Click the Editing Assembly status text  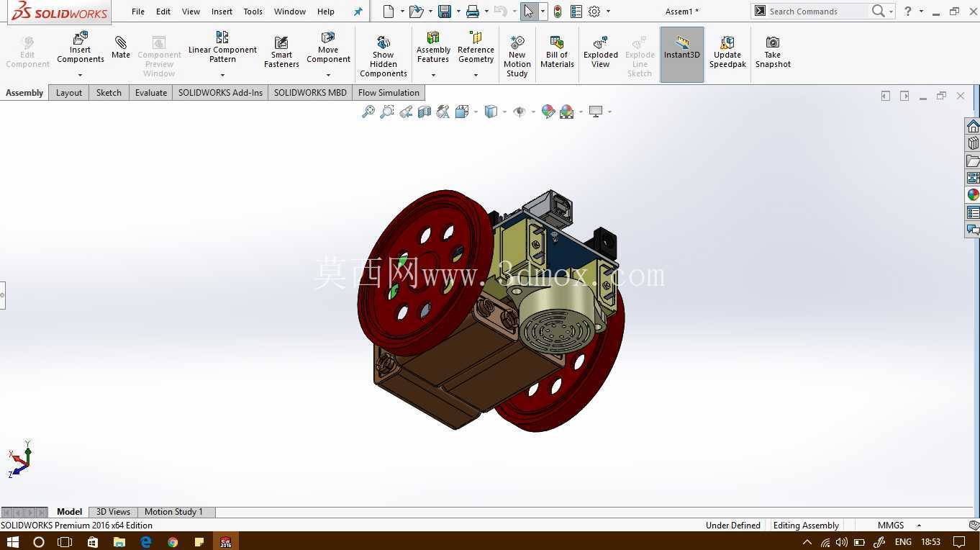click(806, 526)
